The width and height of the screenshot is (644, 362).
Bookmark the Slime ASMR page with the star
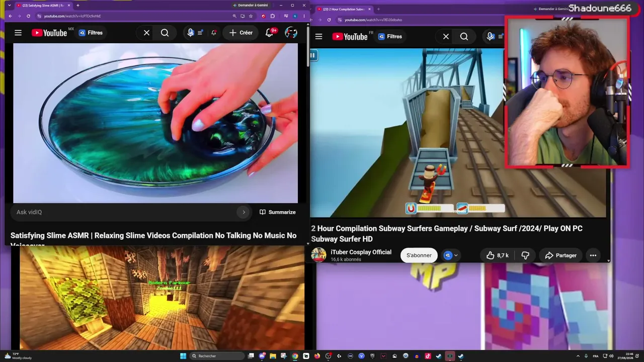coord(251,16)
